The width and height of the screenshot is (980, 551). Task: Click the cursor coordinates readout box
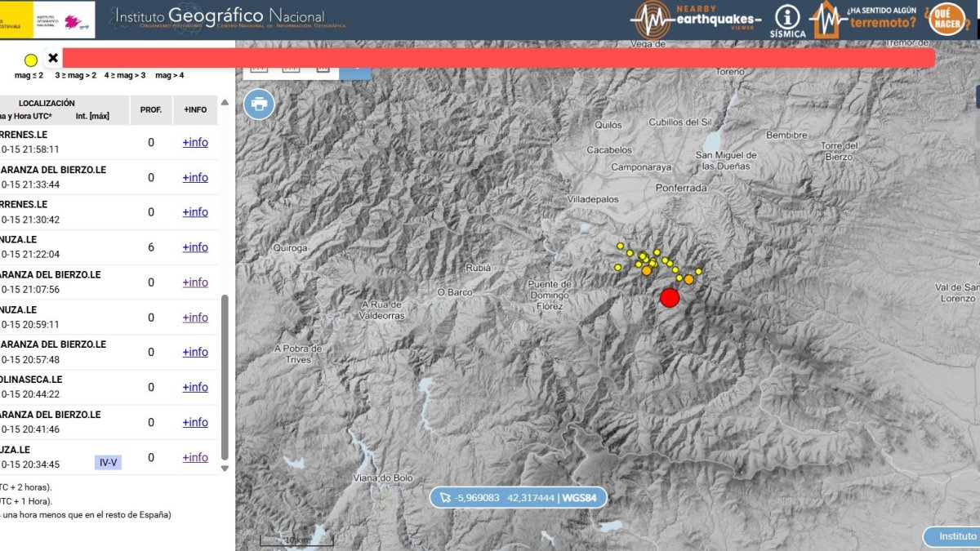[x=519, y=497]
